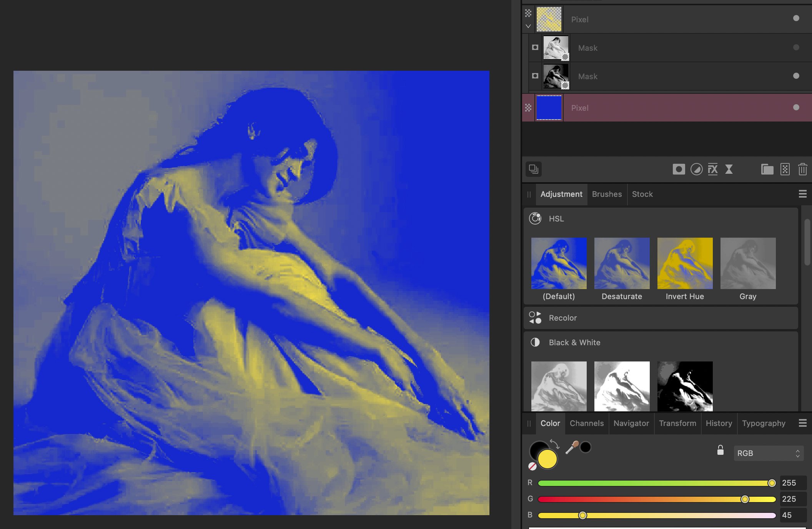Set no color with the red slash swatch

[x=532, y=466]
